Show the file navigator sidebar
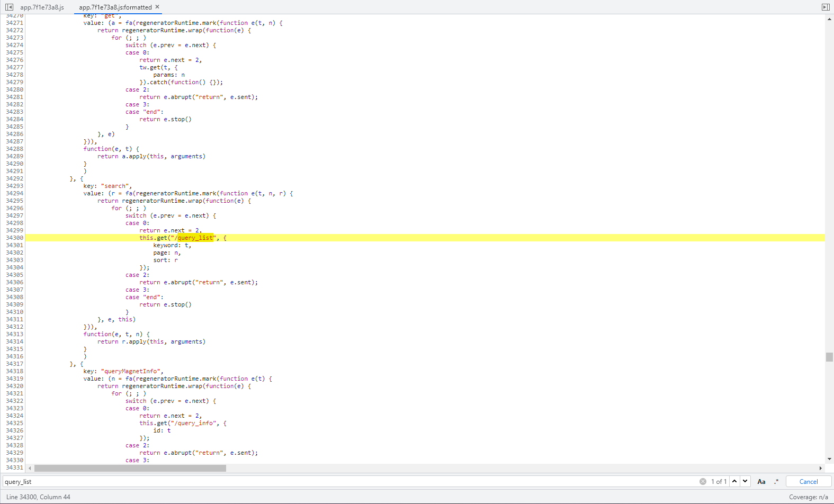Viewport: 834px width, 504px height. click(9, 7)
